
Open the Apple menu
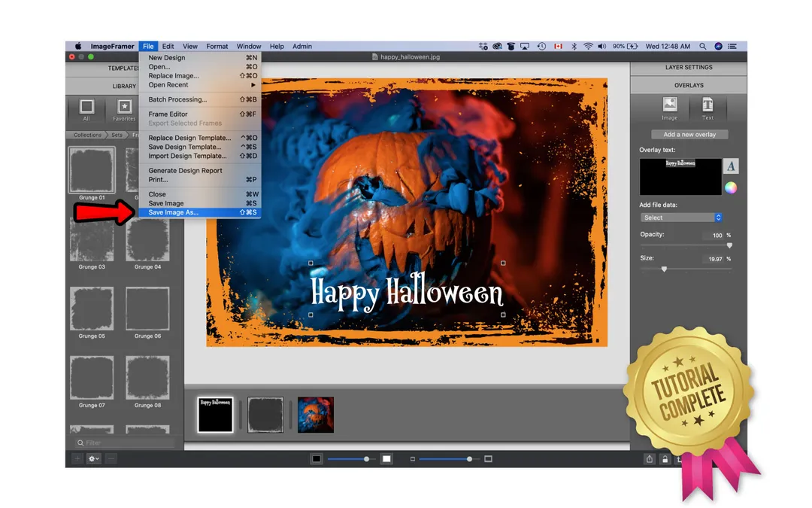(77, 46)
